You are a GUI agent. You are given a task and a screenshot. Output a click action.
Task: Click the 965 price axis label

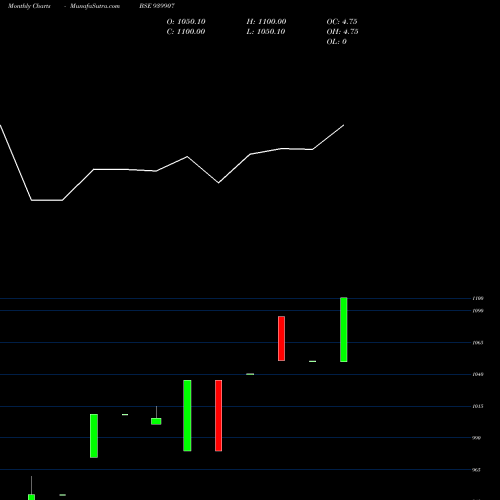(x=477, y=470)
